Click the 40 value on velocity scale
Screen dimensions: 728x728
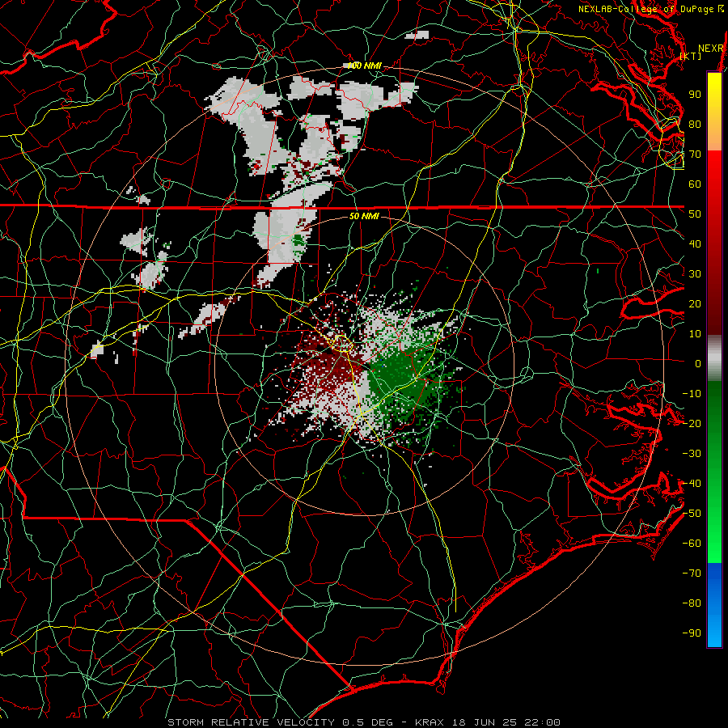pyautogui.click(x=695, y=243)
